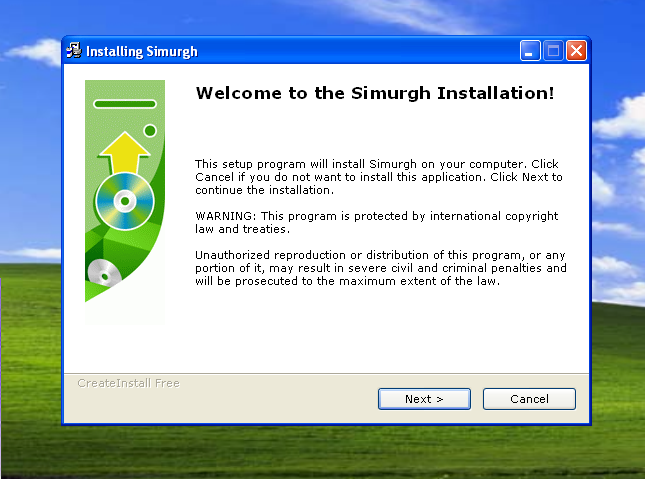Viewport: 645px width, 479px height.
Task: Minimize the Installing Simurgh window
Action: point(530,51)
